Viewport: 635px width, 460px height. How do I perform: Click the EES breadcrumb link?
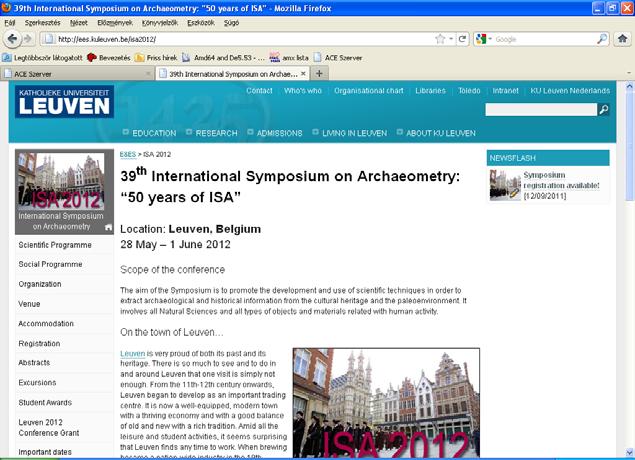(x=128, y=155)
